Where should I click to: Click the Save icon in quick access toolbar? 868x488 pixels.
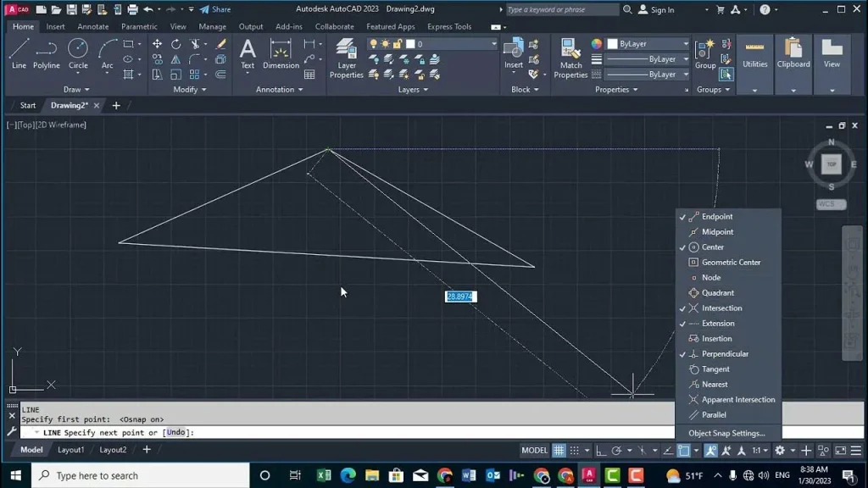tap(71, 9)
